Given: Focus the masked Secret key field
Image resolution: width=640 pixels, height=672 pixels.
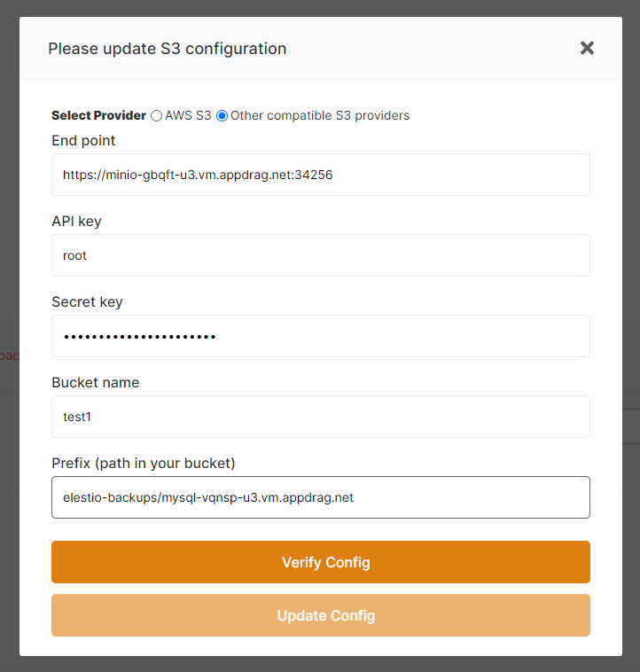Looking at the screenshot, I should 321,336.
